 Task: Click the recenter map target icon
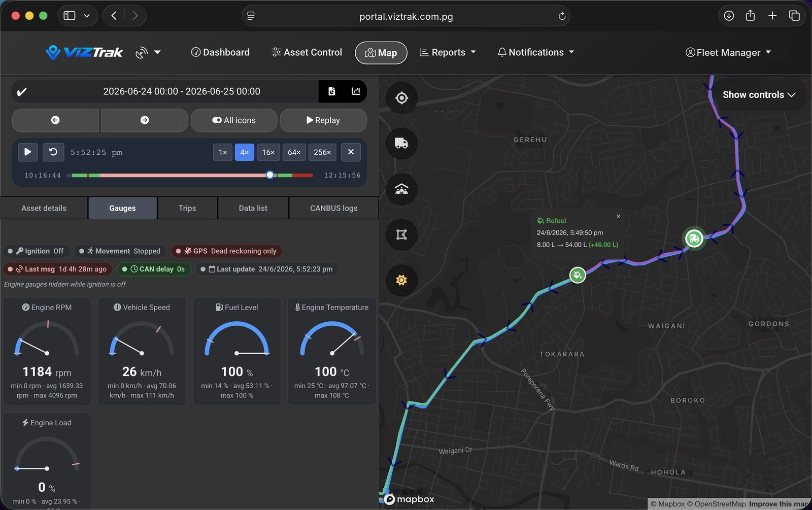tap(401, 98)
